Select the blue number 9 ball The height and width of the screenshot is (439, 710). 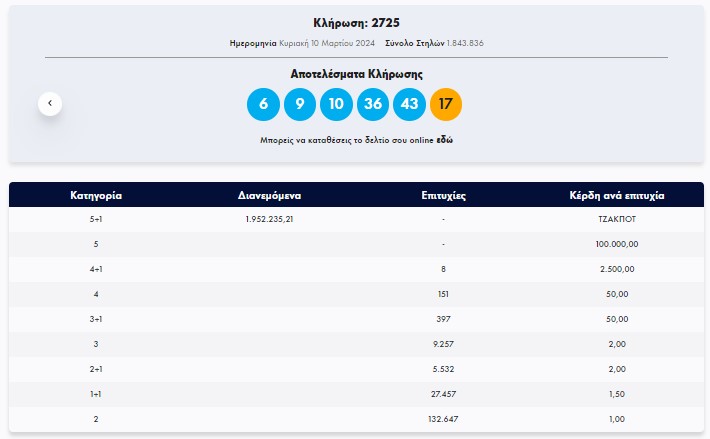click(x=299, y=104)
